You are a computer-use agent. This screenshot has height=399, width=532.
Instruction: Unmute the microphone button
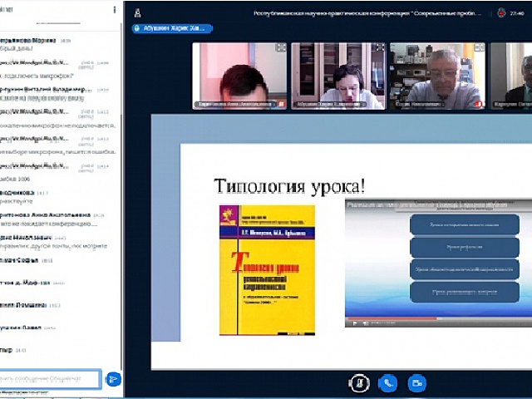[360, 383]
